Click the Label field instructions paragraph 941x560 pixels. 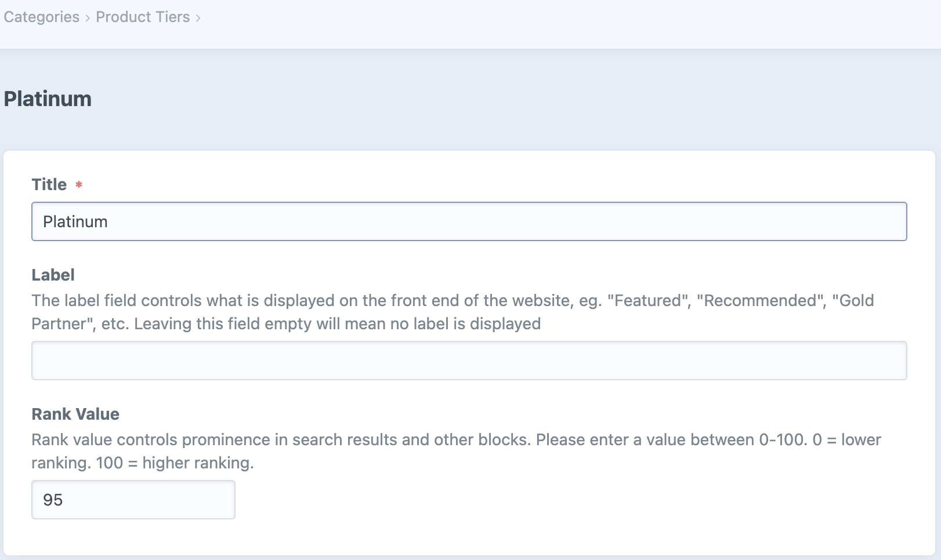tap(453, 312)
